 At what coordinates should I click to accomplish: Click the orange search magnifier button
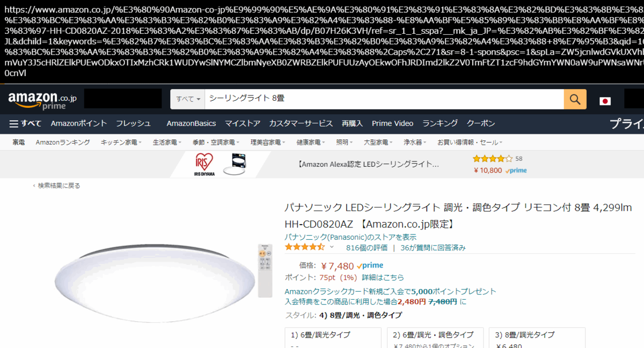(x=575, y=99)
